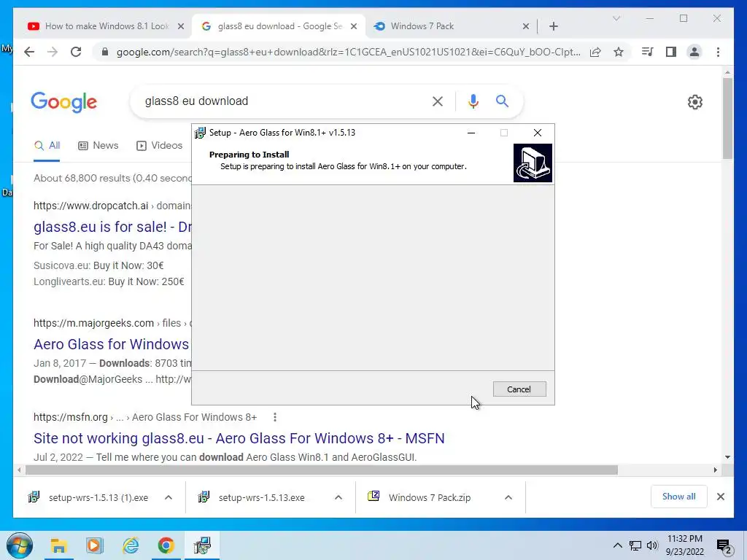Viewport: 747px width, 560px height.
Task: Open new Chrome tab with plus
Action: [554, 26]
